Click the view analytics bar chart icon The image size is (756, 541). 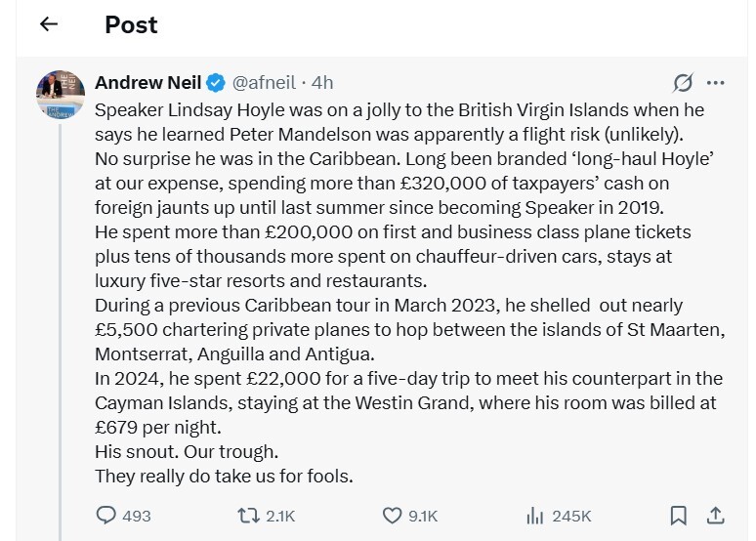(x=535, y=516)
